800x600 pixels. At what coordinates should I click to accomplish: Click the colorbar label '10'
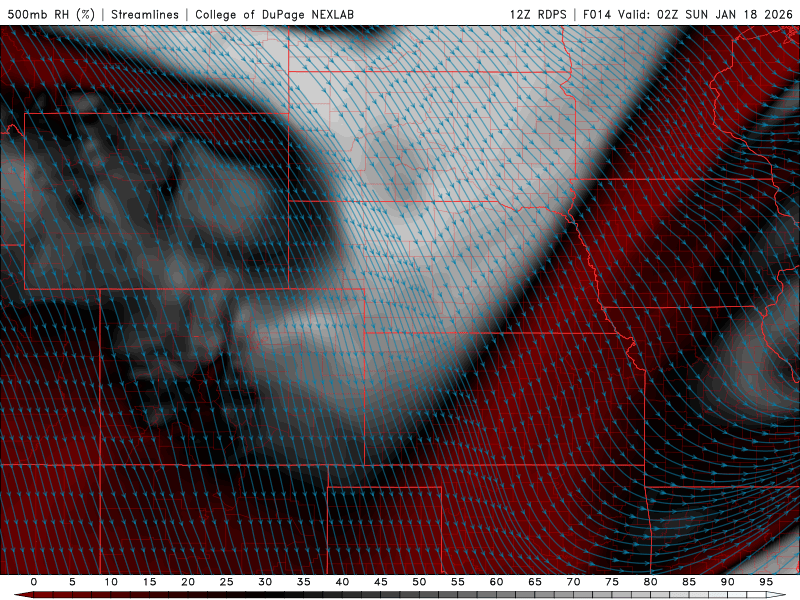111,582
